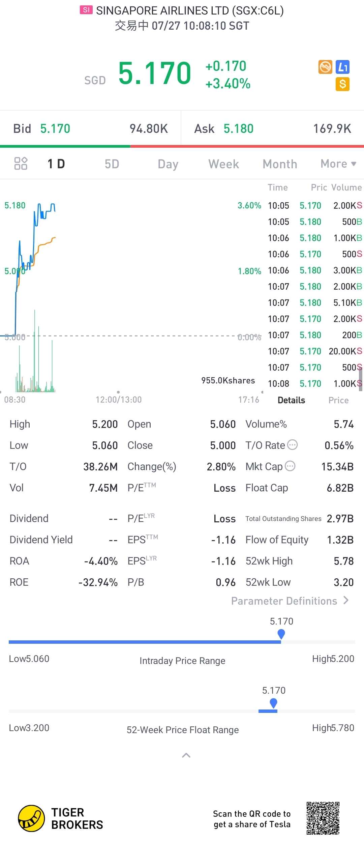Tap the blue L1 quote level icon
Screen dimensions: 364x868
point(342,67)
